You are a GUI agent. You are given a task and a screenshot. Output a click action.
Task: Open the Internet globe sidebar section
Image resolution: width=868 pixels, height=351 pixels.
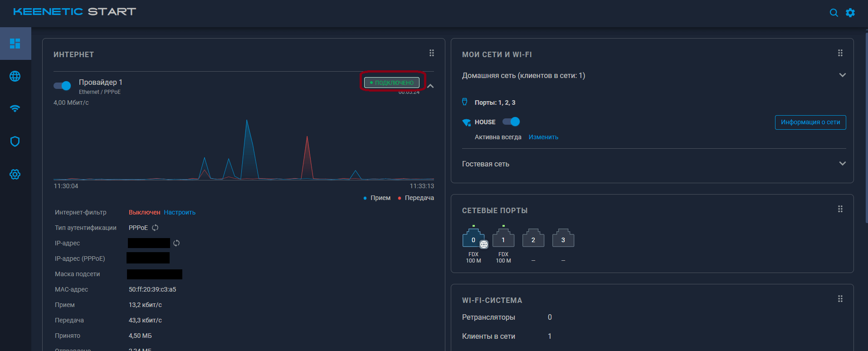click(x=15, y=76)
